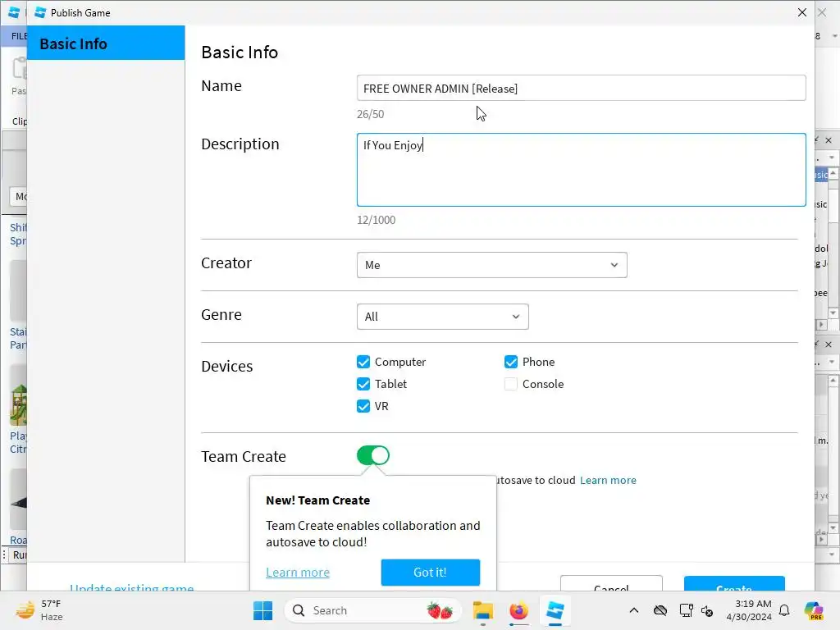Uncheck the Computer device checkbox
The height and width of the screenshot is (630, 840).
(363, 362)
